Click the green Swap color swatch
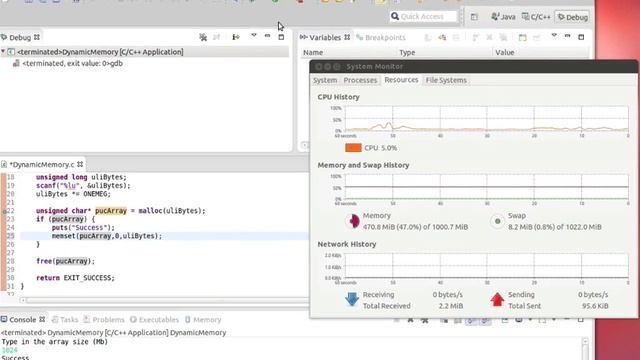 point(497,221)
